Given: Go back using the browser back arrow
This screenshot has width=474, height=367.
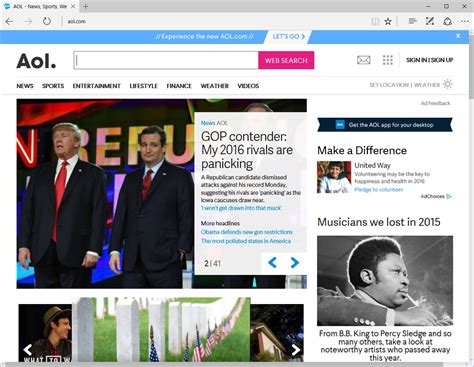Looking at the screenshot, I should click(x=9, y=22).
